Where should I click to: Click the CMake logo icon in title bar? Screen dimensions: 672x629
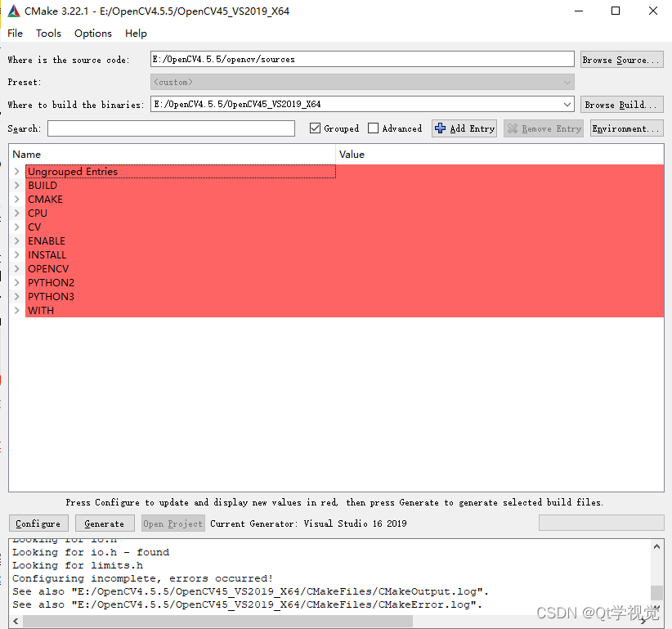coord(14,11)
